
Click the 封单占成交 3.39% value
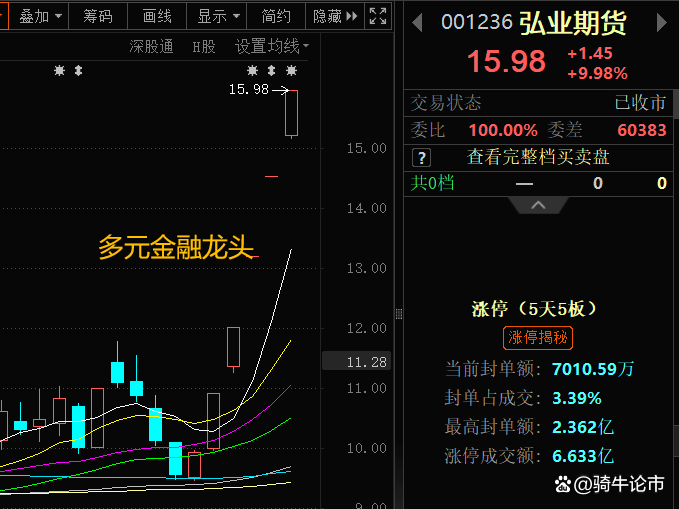pos(577,398)
